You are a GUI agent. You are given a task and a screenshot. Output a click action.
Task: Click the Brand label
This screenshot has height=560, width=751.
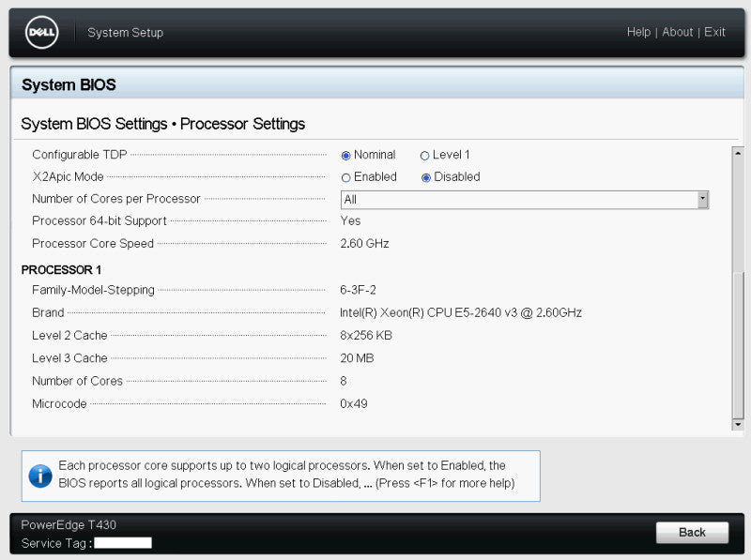[48, 312]
